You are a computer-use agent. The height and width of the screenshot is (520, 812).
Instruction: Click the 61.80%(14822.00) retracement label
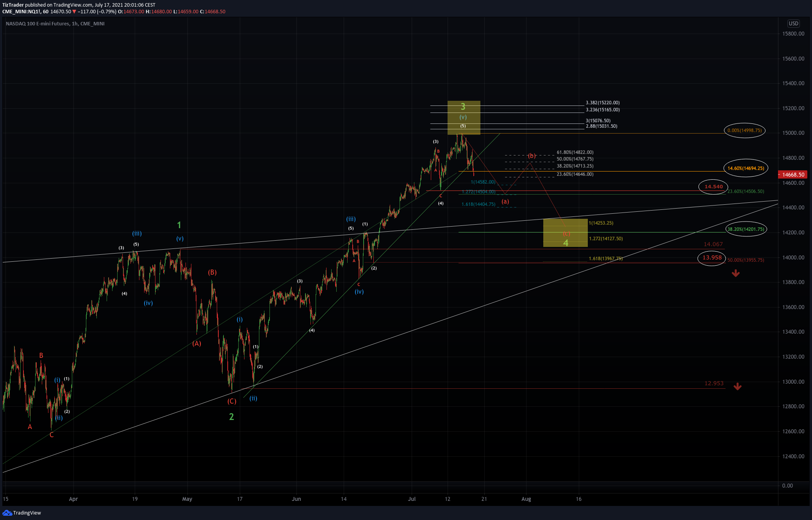pyautogui.click(x=575, y=152)
